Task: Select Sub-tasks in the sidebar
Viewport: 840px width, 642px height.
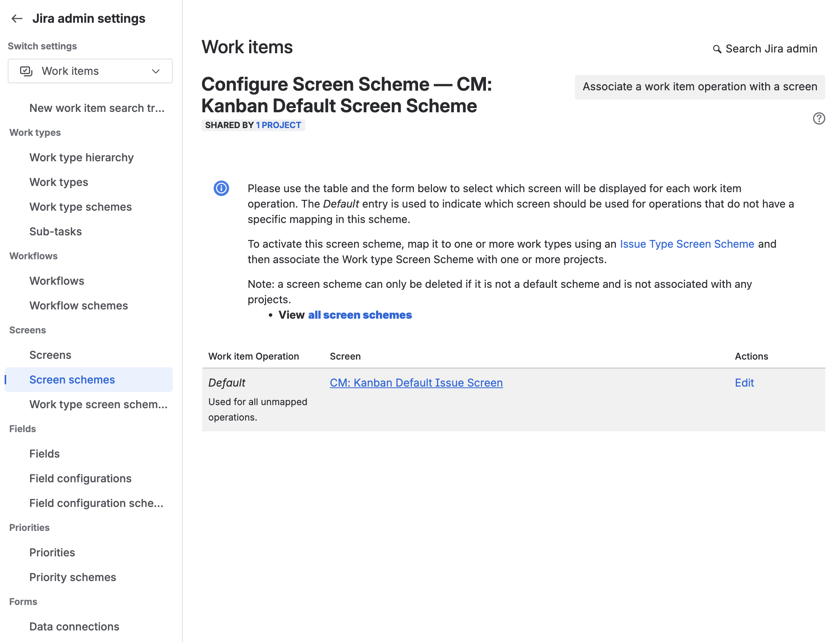Action: [x=56, y=231]
